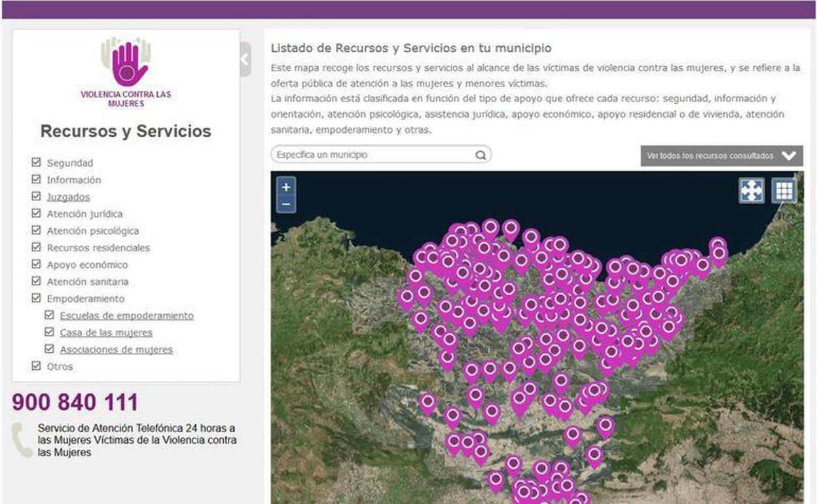Viewport: 817px width, 504px height.
Task: Uncheck the Seguridad checkbox
Action: 37,162
